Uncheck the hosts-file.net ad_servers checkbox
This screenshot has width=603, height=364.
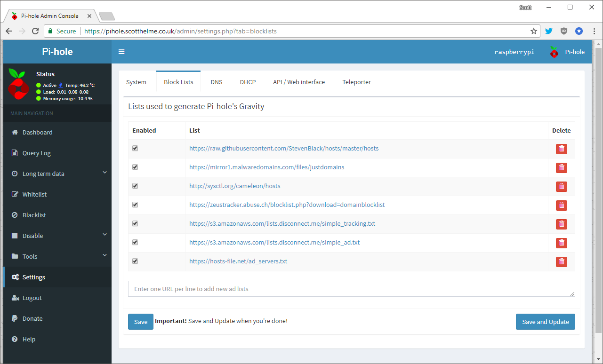(x=135, y=261)
